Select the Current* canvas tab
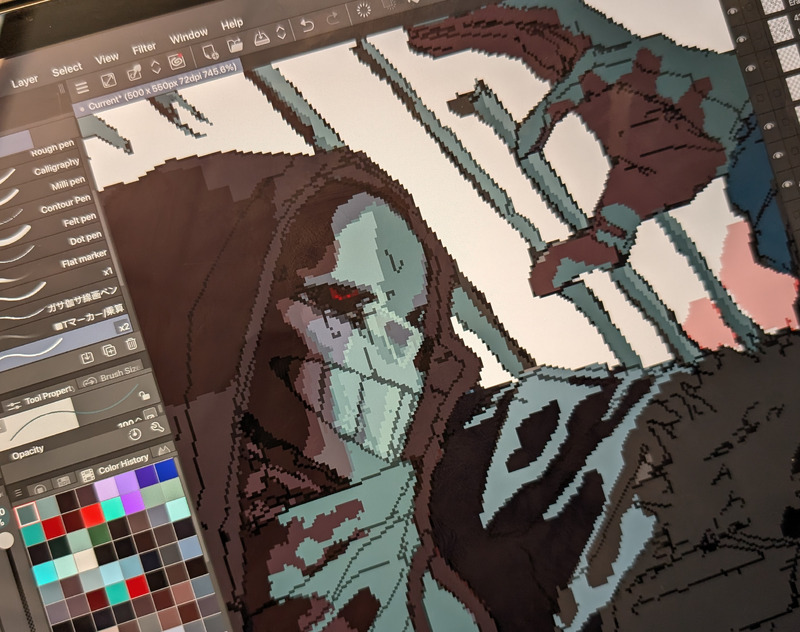The height and width of the screenshot is (632, 800). 158,87
